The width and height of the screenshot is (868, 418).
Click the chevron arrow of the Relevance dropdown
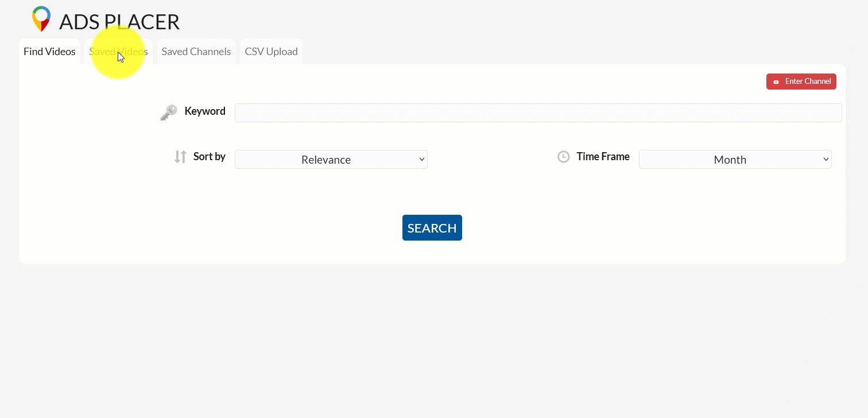(422, 160)
